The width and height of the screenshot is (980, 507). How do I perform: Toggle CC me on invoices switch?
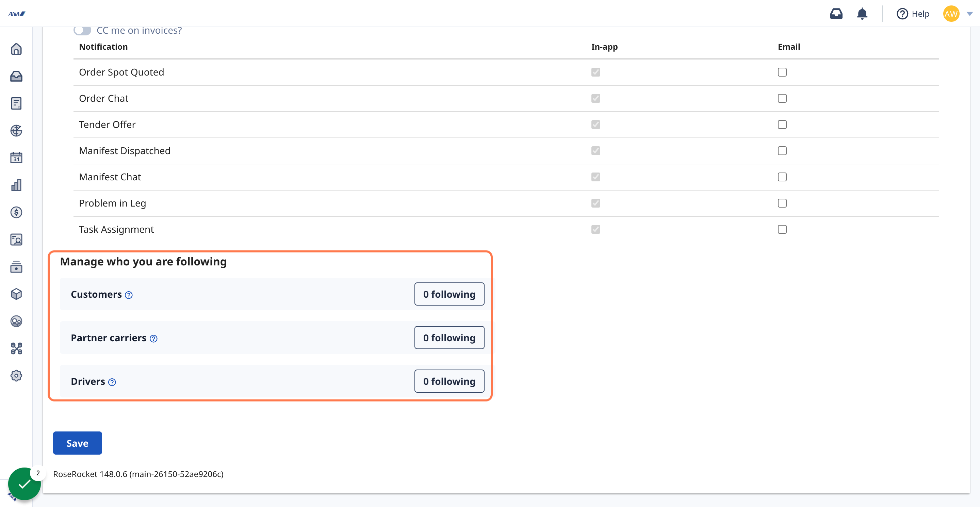83,29
